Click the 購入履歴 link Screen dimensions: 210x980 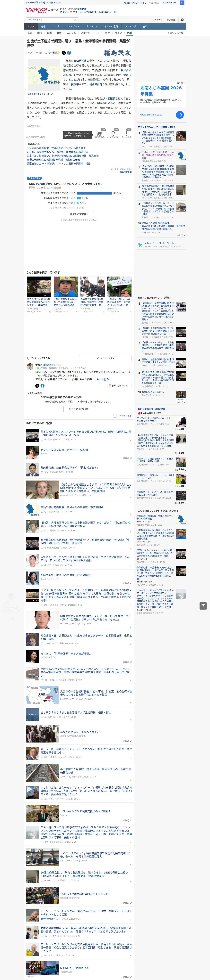171,20
